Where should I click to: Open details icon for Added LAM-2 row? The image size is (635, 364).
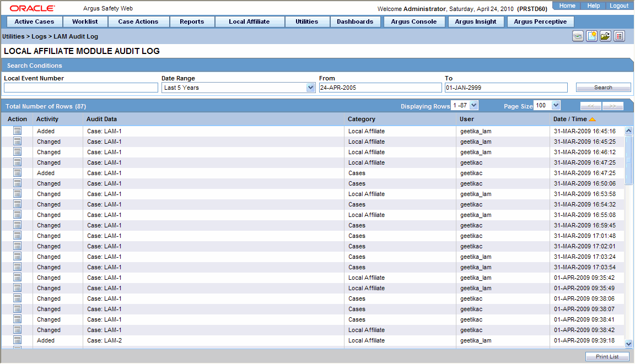17,340
